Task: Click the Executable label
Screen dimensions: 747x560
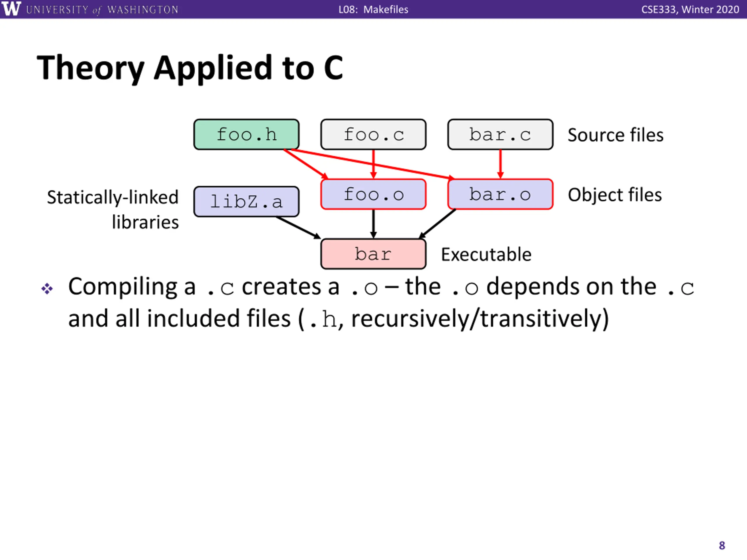Action: tap(486, 255)
